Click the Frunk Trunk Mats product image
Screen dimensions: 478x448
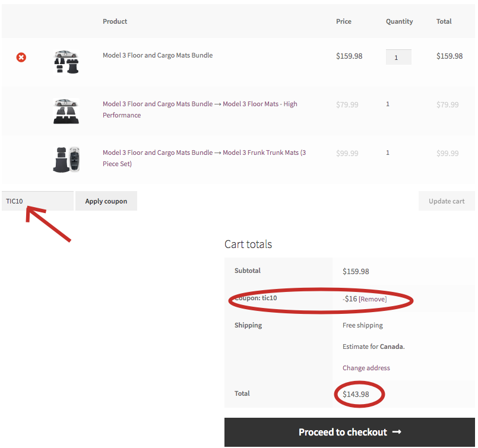point(66,159)
